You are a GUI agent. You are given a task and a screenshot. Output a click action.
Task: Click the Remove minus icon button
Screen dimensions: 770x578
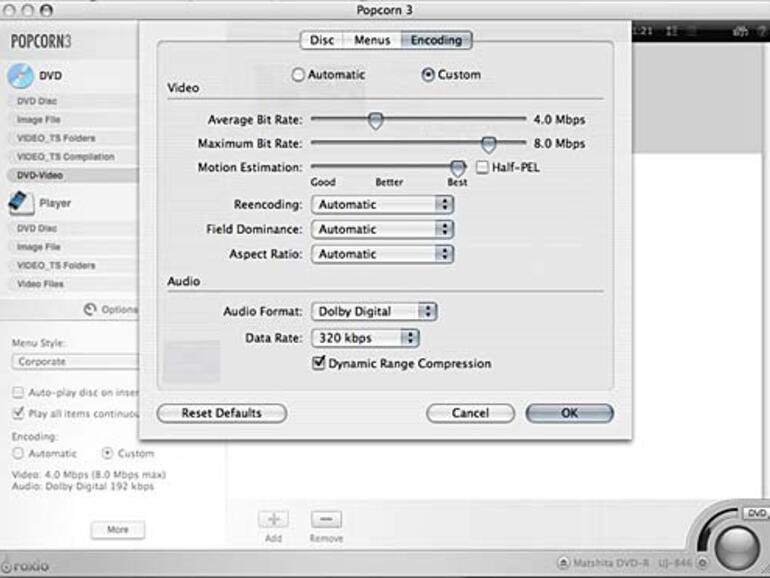[x=326, y=520]
